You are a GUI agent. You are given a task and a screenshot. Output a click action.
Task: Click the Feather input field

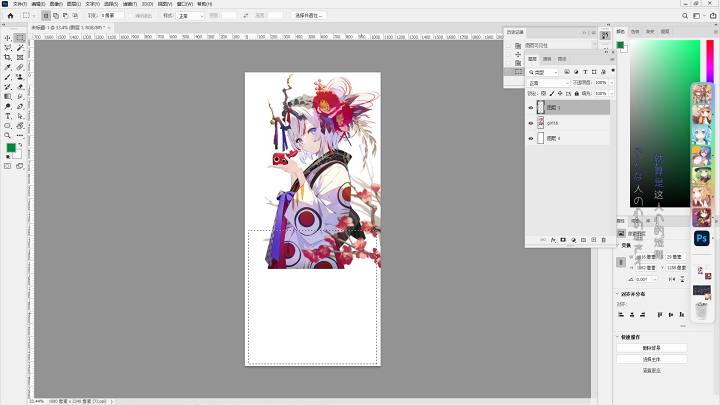point(112,16)
